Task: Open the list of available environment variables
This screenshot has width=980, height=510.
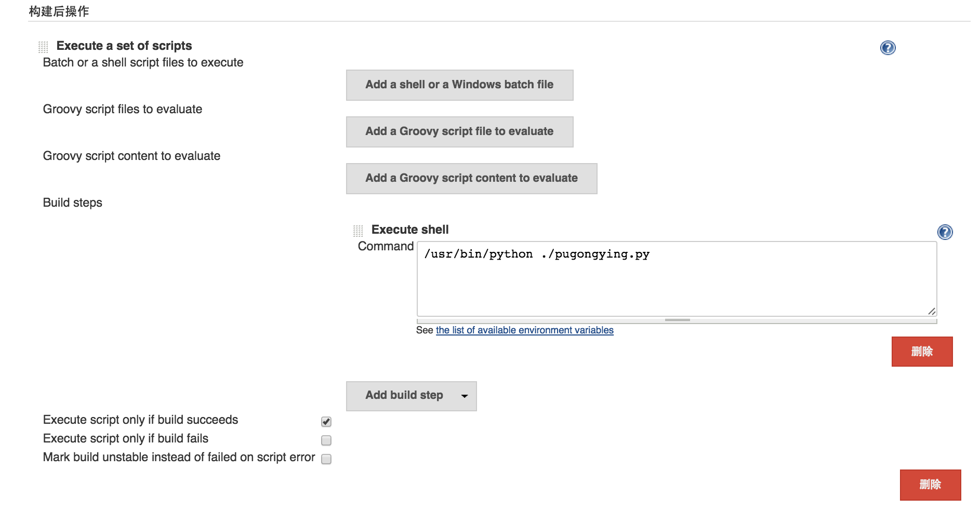Action: pos(524,330)
